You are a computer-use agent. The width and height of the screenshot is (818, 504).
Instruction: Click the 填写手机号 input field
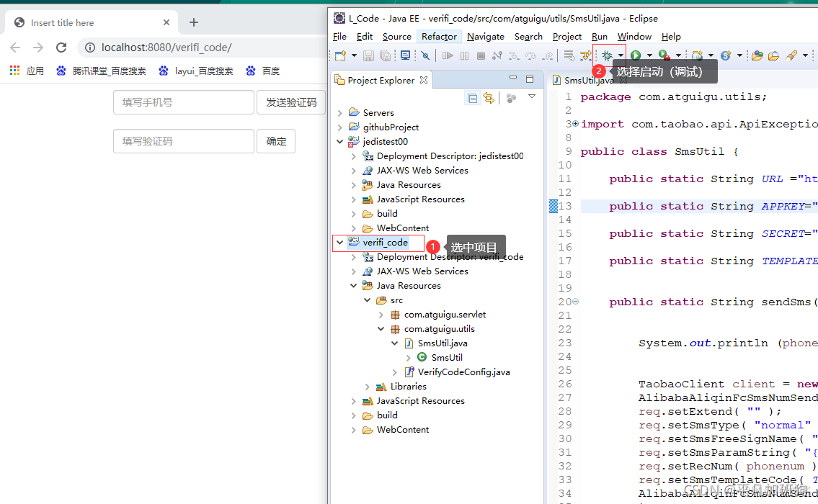click(x=184, y=102)
